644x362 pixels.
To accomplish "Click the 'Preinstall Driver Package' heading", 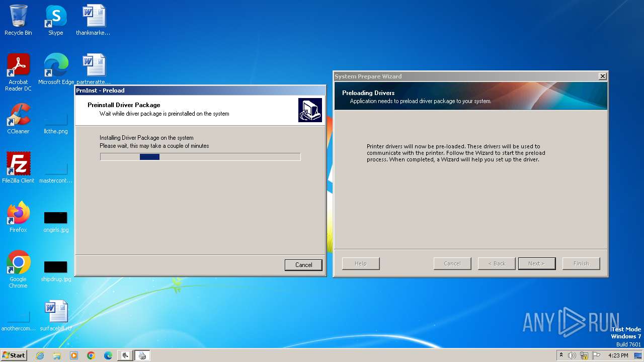I will 124,105.
